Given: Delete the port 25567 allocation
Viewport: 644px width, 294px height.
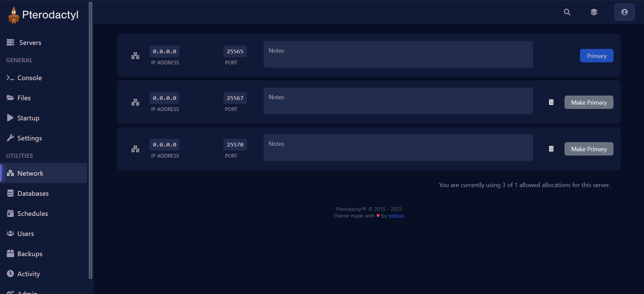Looking at the screenshot, I should click(551, 102).
